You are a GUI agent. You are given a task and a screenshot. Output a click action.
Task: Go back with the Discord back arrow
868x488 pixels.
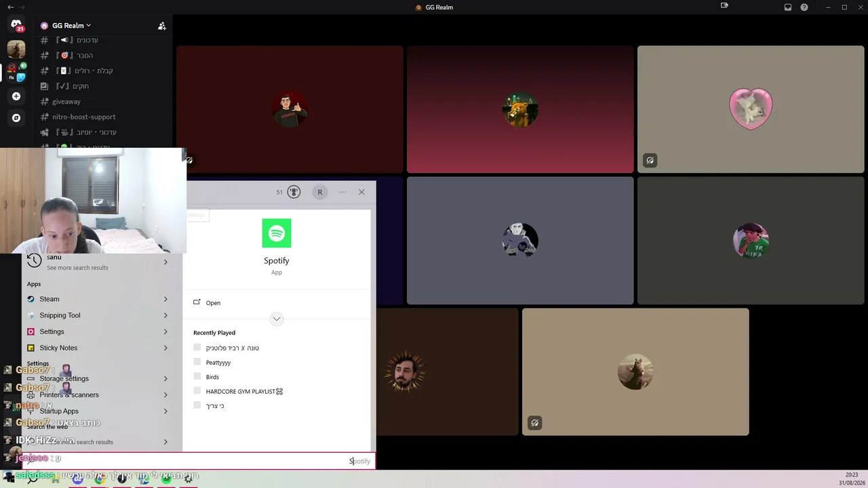[x=11, y=7]
